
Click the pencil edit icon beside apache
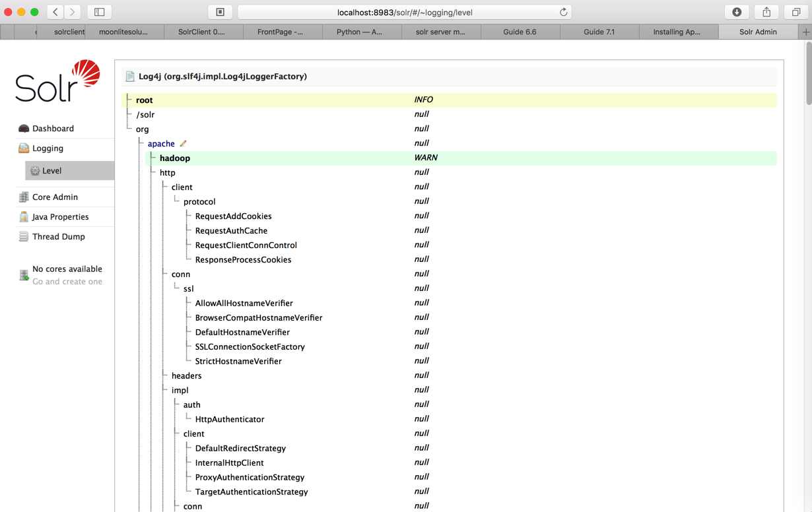click(x=184, y=143)
